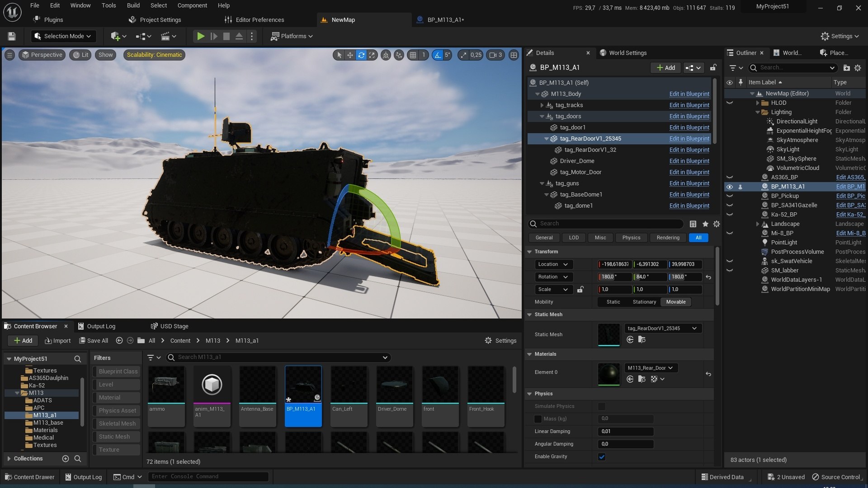Image resolution: width=868 pixels, height=488 pixels.
Task: Enable Simulate Physics checkbox
Action: 602,406
